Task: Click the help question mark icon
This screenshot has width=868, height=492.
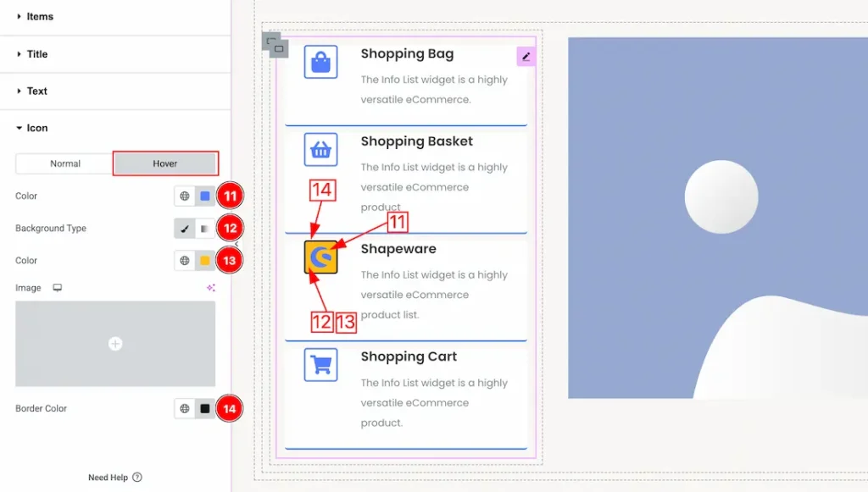Action: pyautogui.click(x=137, y=477)
